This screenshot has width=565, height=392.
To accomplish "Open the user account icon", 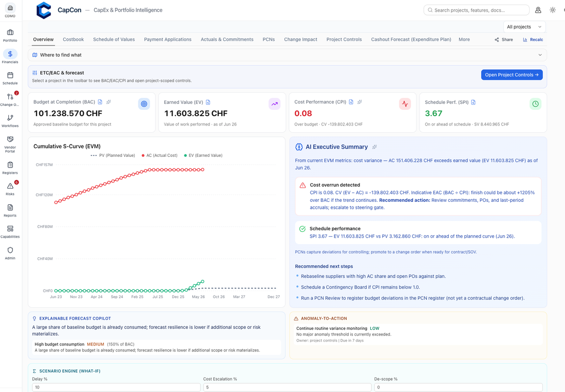I will tap(538, 10).
